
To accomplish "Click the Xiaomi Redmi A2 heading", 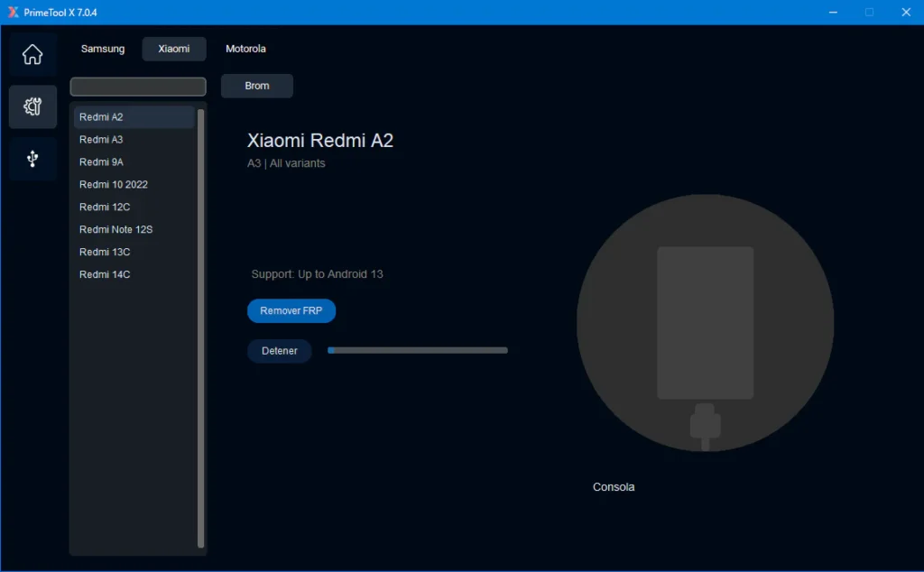I will (x=320, y=140).
